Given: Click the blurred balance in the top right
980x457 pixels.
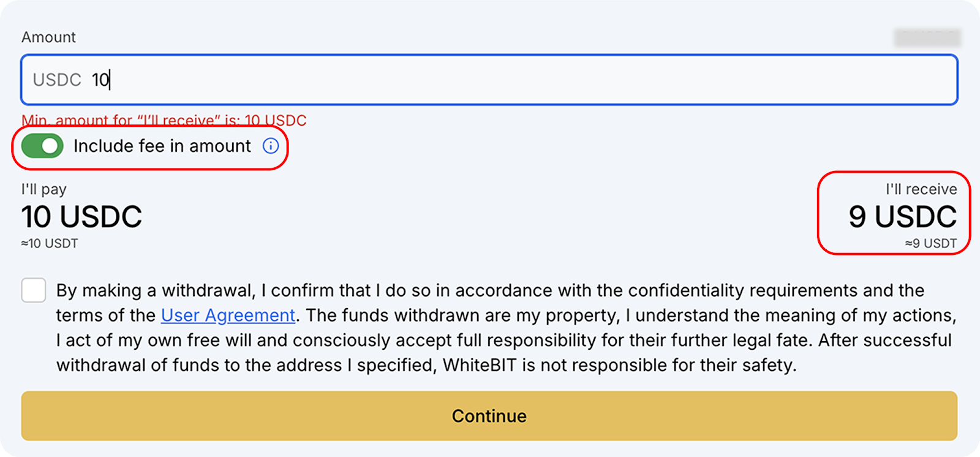Looking at the screenshot, I should pos(927,38).
